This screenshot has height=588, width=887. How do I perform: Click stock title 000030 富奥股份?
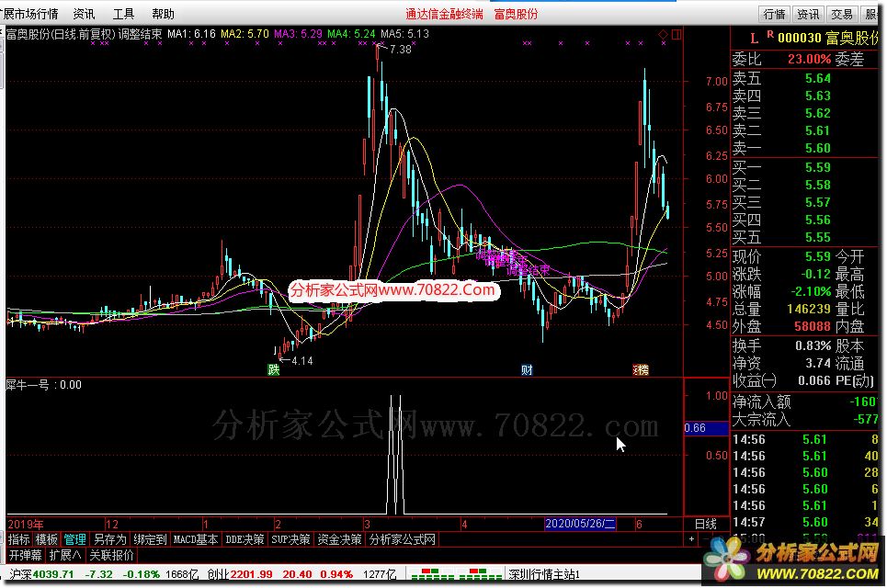pyautogui.click(x=829, y=38)
